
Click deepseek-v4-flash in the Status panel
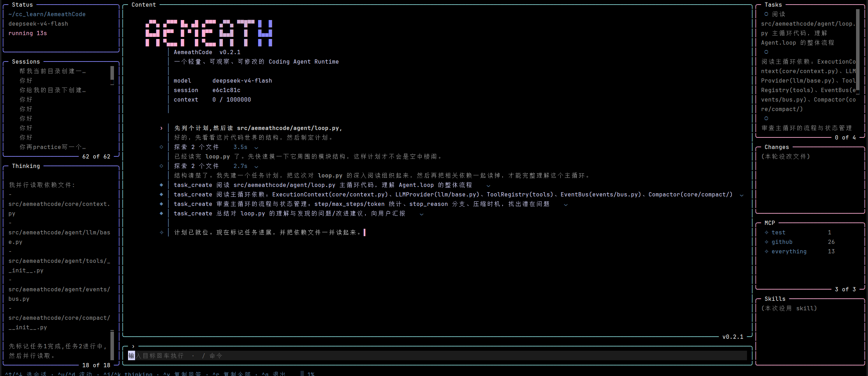pyautogui.click(x=38, y=24)
